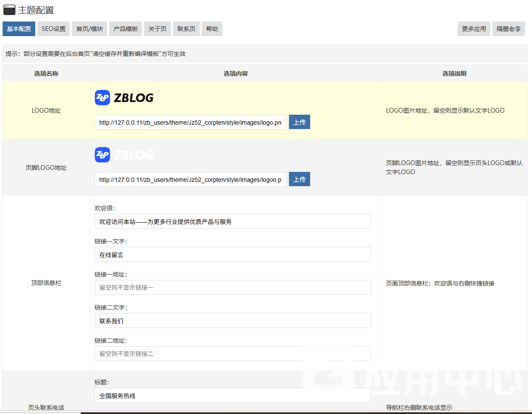The height and width of the screenshot is (414, 532).
Task: Open the 关于页 tab
Action: pos(157,29)
